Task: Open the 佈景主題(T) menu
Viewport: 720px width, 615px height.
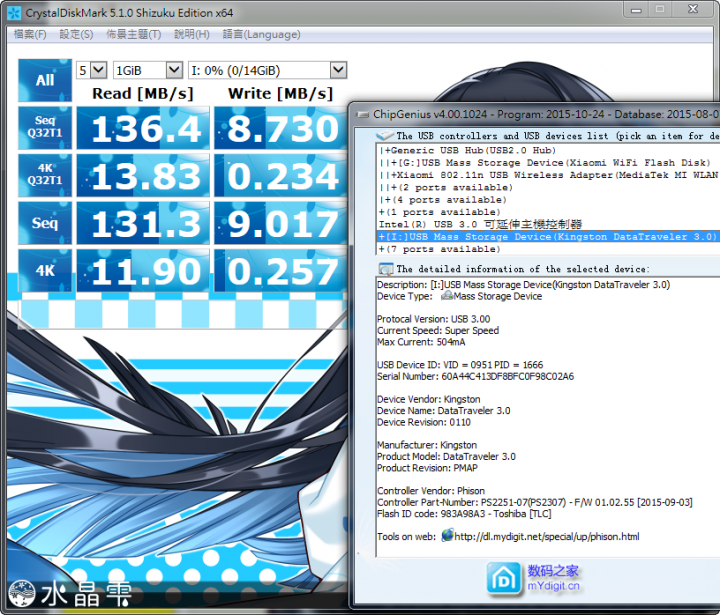Action: (x=134, y=34)
